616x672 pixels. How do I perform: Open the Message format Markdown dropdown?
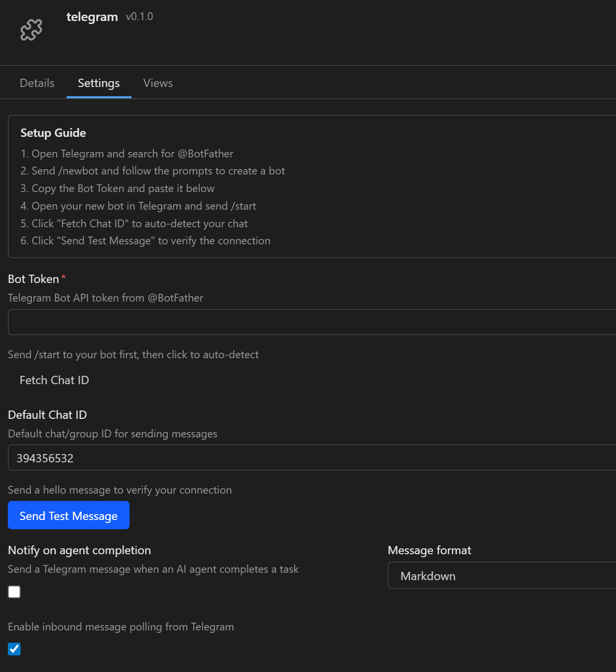(x=502, y=576)
